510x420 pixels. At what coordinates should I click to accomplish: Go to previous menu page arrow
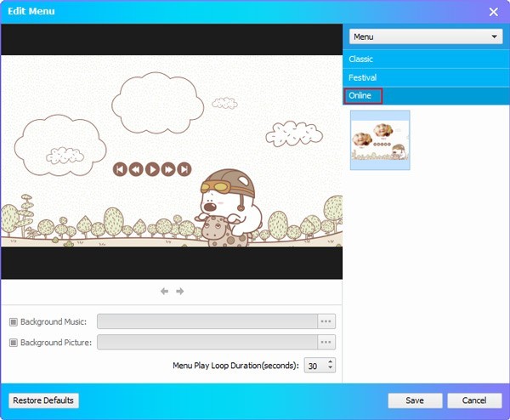165,292
